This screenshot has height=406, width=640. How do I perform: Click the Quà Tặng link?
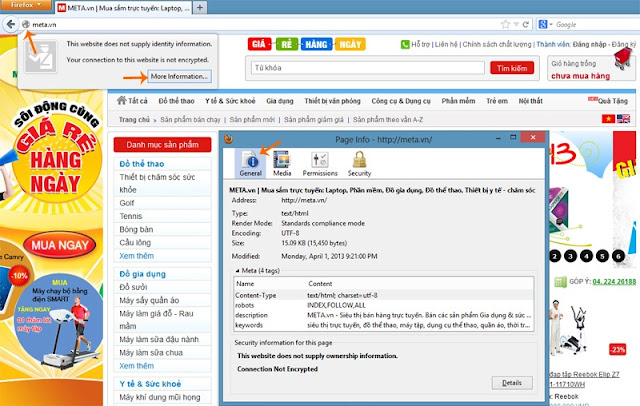(612, 101)
